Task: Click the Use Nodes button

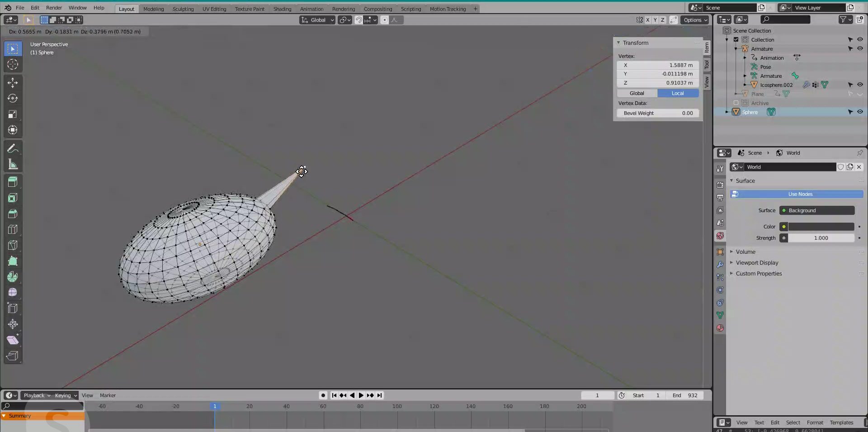Action: coord(800,194)
